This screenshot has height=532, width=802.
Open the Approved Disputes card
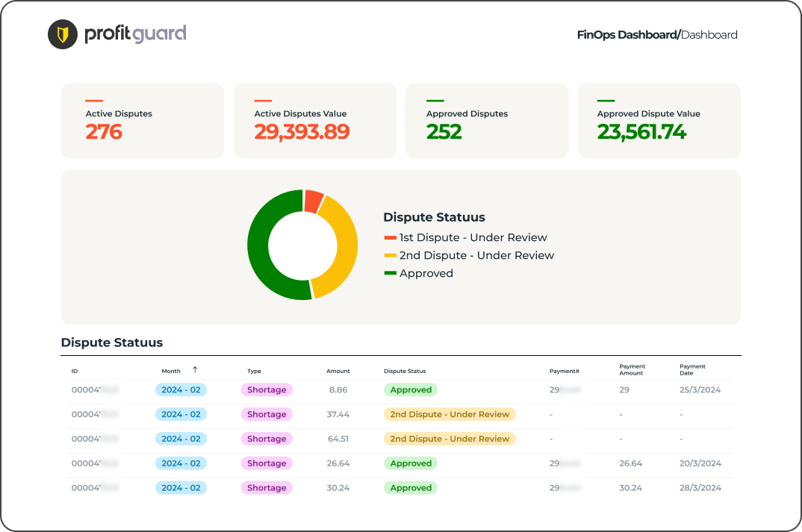[486, 121]
